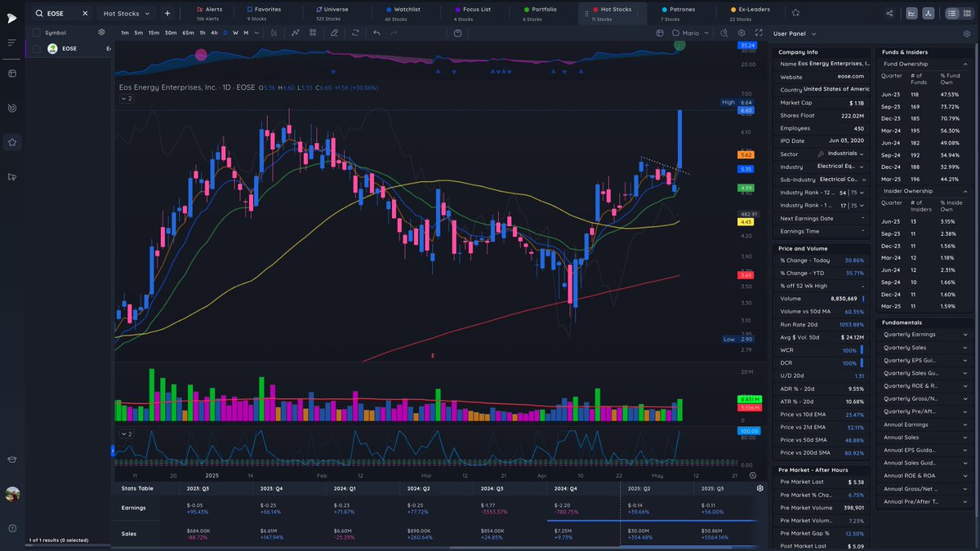
Task: Tick the EOSE row checkbox
Action: coord(36,49)
